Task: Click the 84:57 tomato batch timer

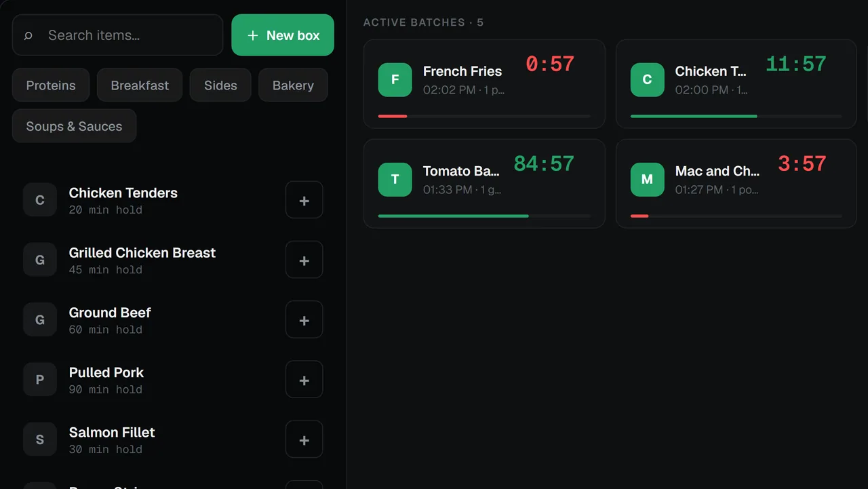Action: pyautogui.click(x=544, y=164)
